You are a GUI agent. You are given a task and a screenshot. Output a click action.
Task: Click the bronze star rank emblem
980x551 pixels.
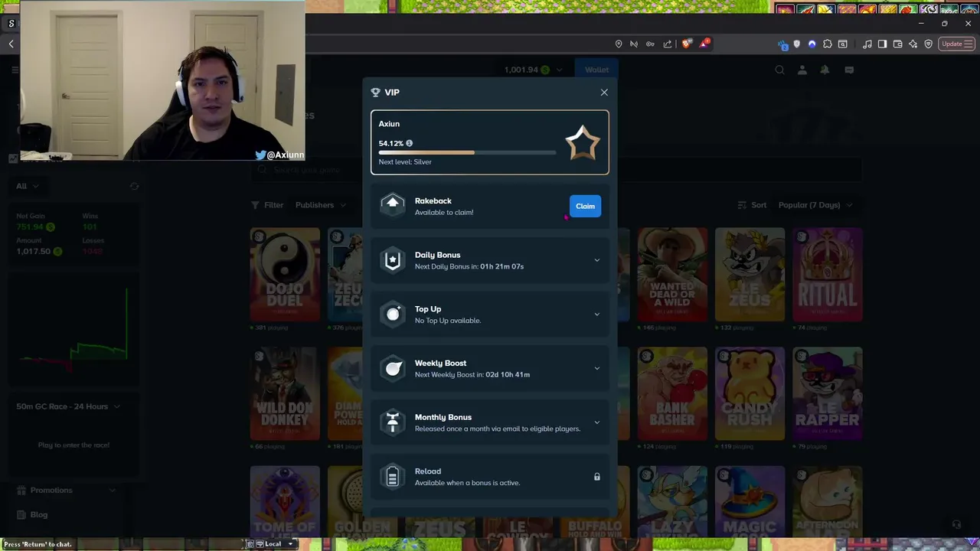pos(583,142)
